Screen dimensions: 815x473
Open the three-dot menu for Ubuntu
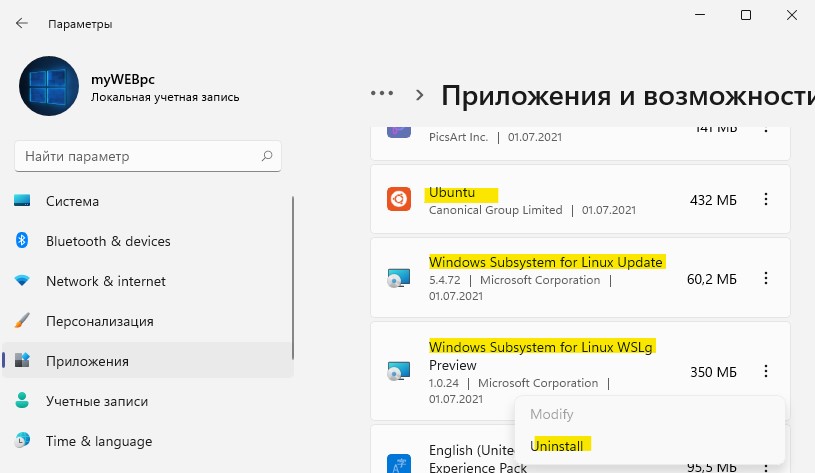pyautogui.click(x=766, y=199)
